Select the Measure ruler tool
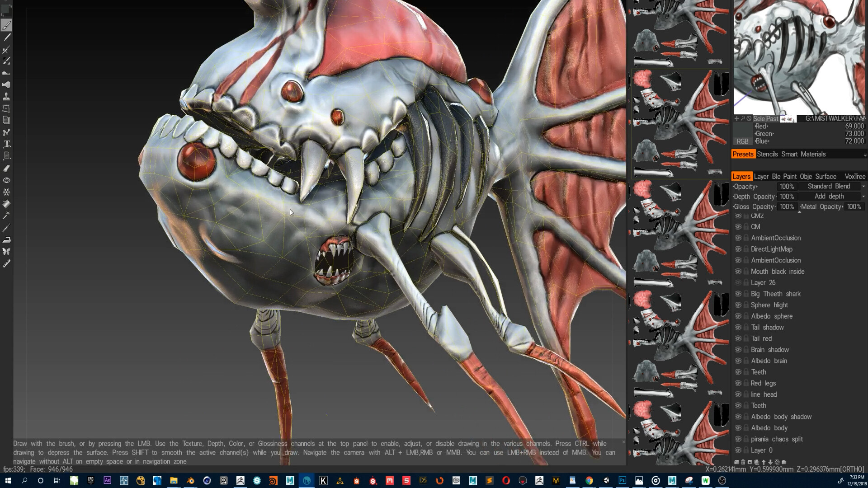Viewport: 868px width, 488px height. click(x=6, y=263)
